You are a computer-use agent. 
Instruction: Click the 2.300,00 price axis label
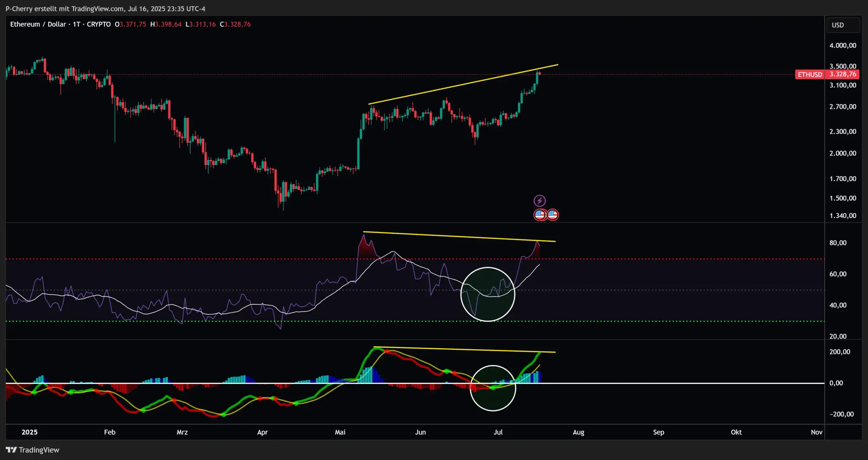point(843,131)
